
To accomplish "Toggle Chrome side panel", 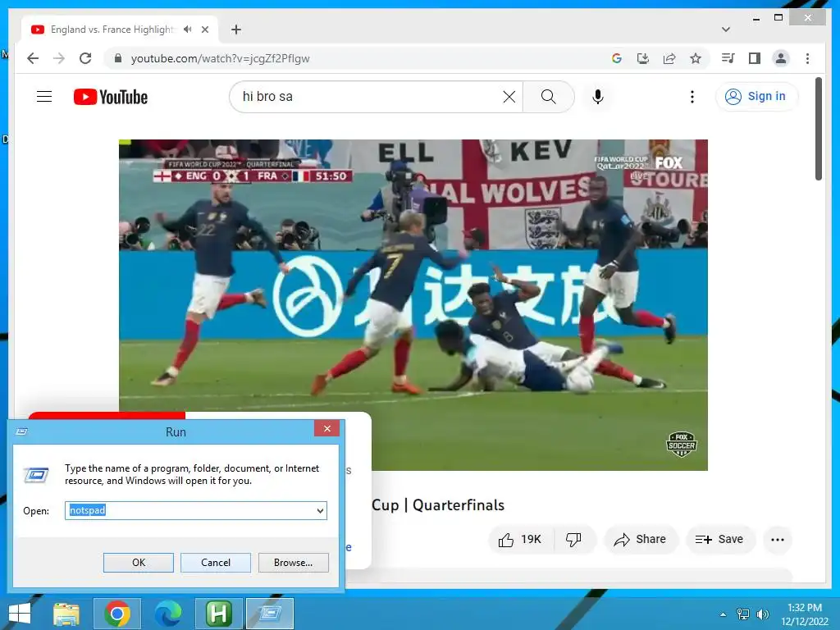I will 755,58.
